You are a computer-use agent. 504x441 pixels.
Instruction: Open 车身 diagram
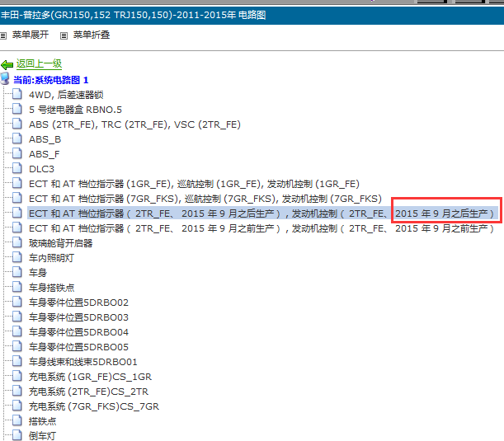click(38, 273)
